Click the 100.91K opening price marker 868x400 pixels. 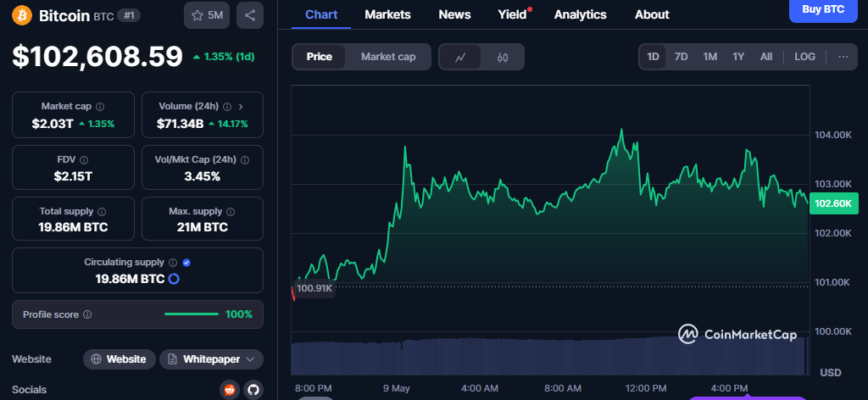pos(314,288)
